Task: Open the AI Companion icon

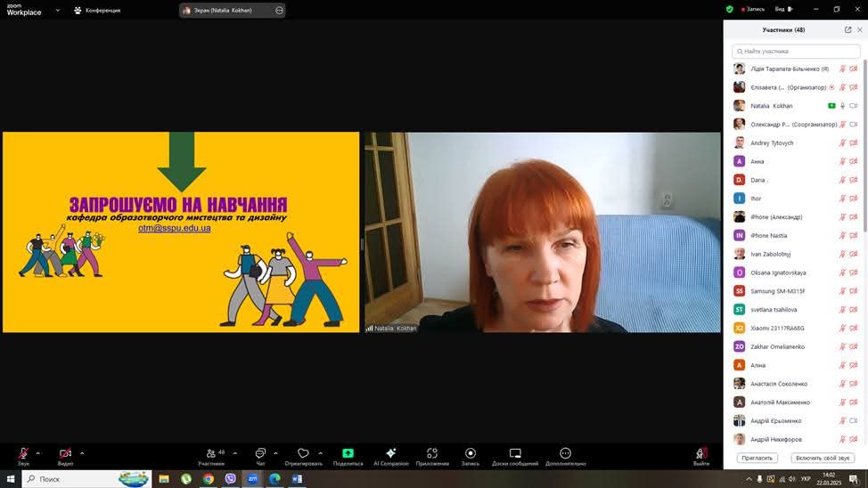Action: pyautogui.click(x=390, y=455)
